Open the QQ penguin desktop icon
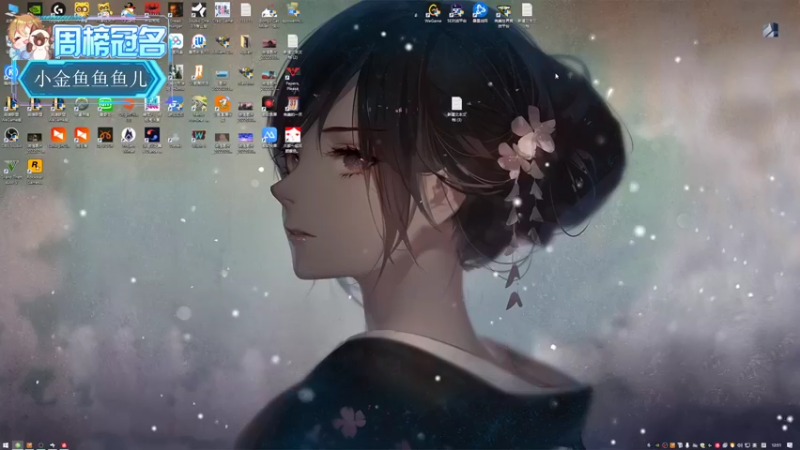Image resolution: width=800 pixels, height=450 pixels. [128, 10]
